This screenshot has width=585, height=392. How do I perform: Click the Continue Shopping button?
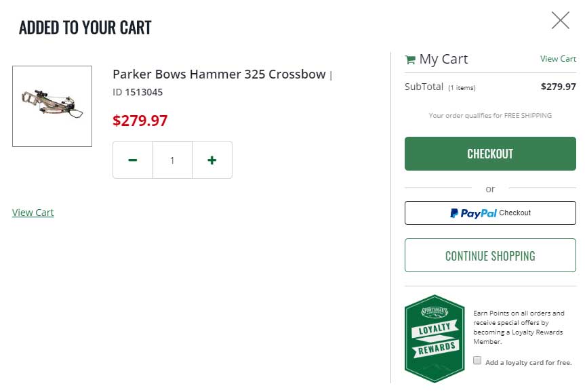coord(490,256)
